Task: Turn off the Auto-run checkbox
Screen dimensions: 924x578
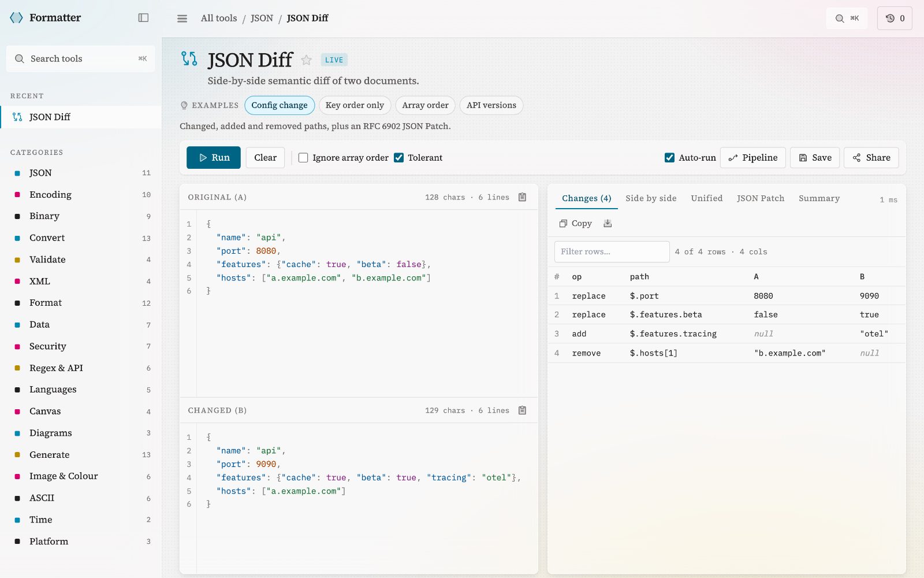Action: (669, 158)
